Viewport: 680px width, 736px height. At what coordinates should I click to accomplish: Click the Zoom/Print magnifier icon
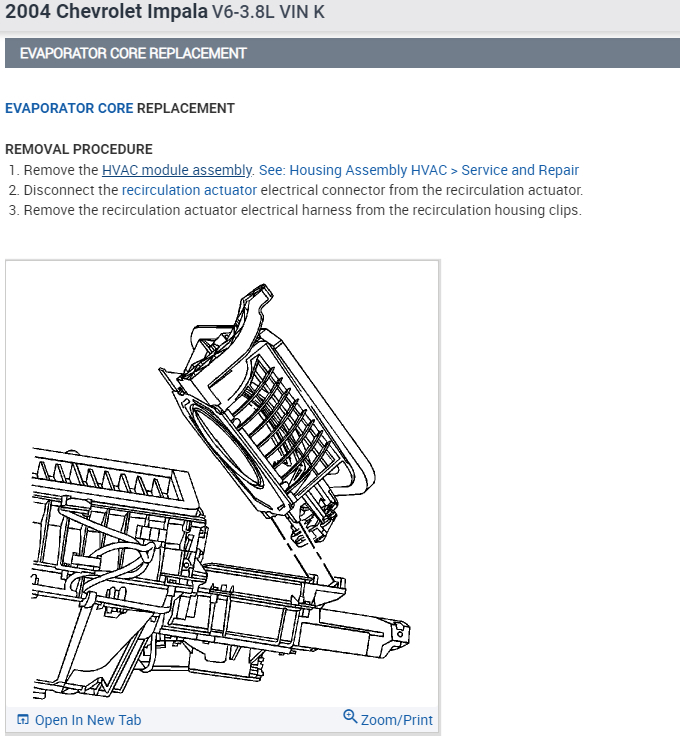(350, 717)
